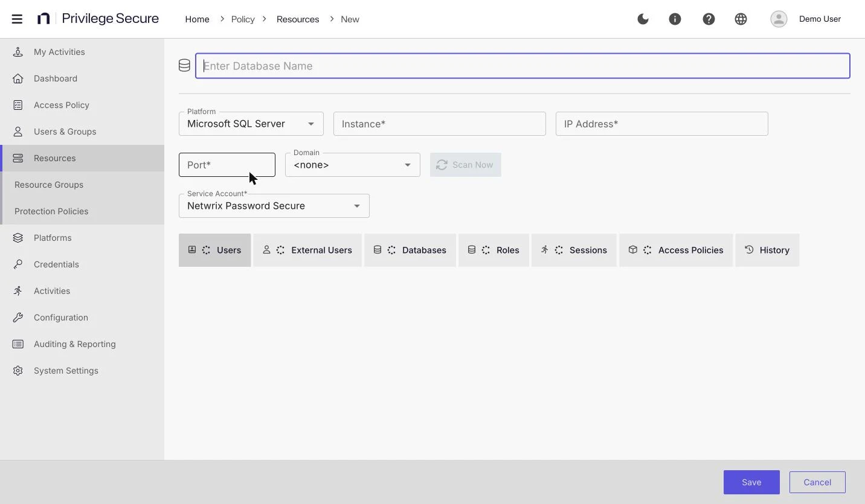Click the Platforms layers icon
This screenshot has width=865, height=504.
[18, 238]
